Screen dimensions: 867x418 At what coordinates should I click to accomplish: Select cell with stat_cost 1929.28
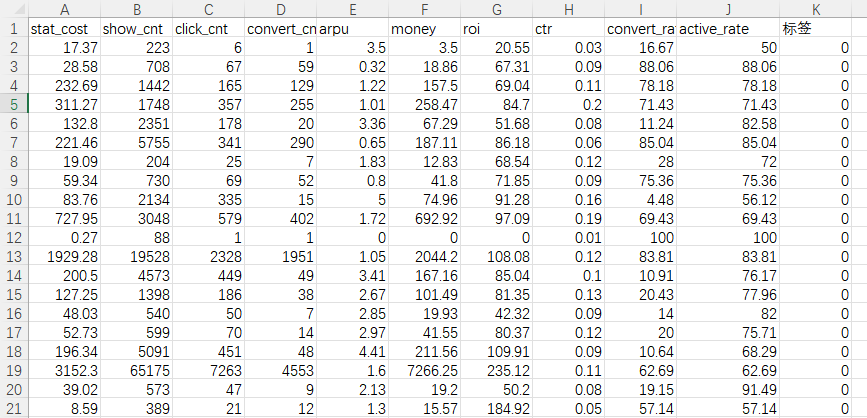pyautogui.click(x=65, y=257)
